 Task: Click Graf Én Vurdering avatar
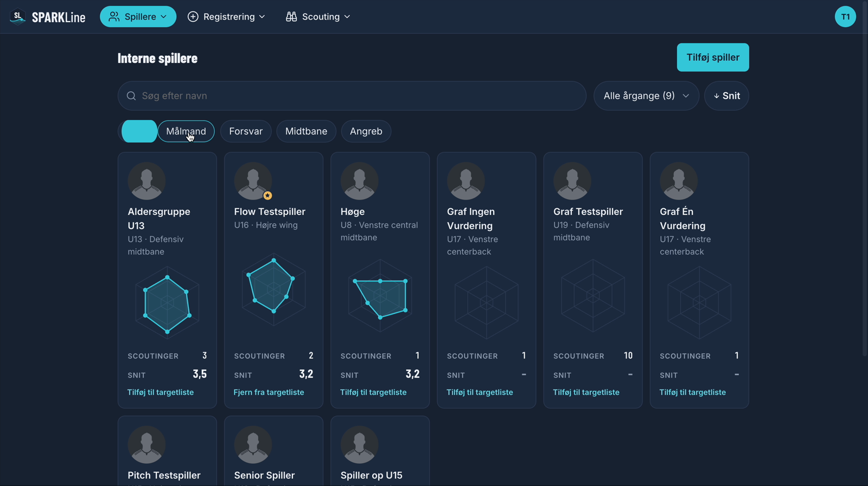[x=678, y=181]
